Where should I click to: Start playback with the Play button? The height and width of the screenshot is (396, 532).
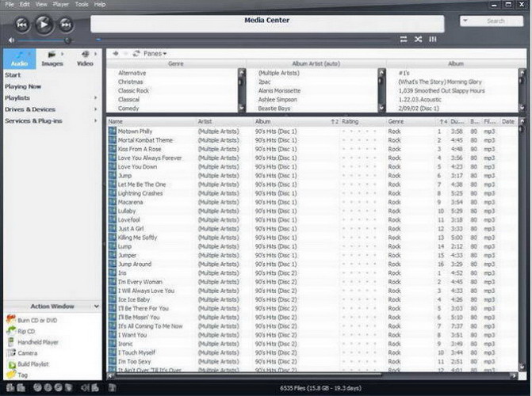coord(44,25)
